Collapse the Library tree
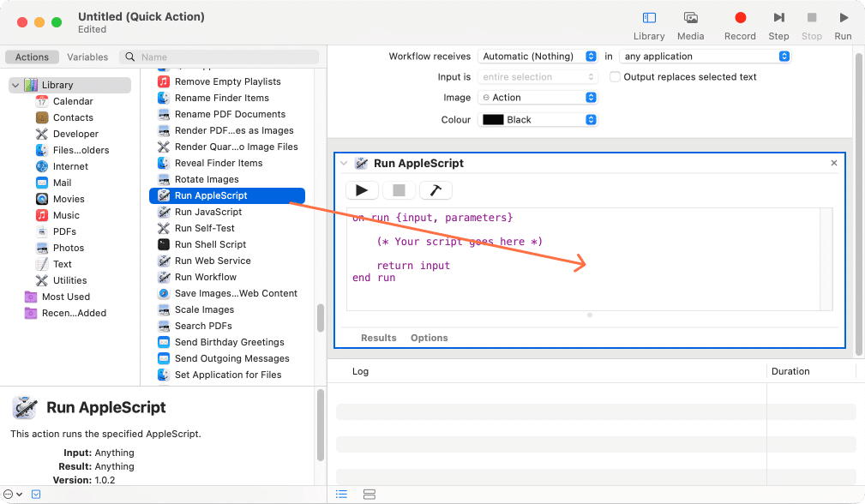 [x=15, y=85]
